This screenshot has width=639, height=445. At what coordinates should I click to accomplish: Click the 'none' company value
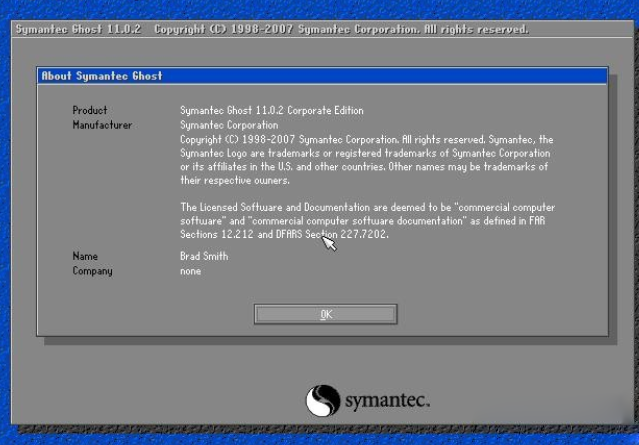tap(190, 271)
